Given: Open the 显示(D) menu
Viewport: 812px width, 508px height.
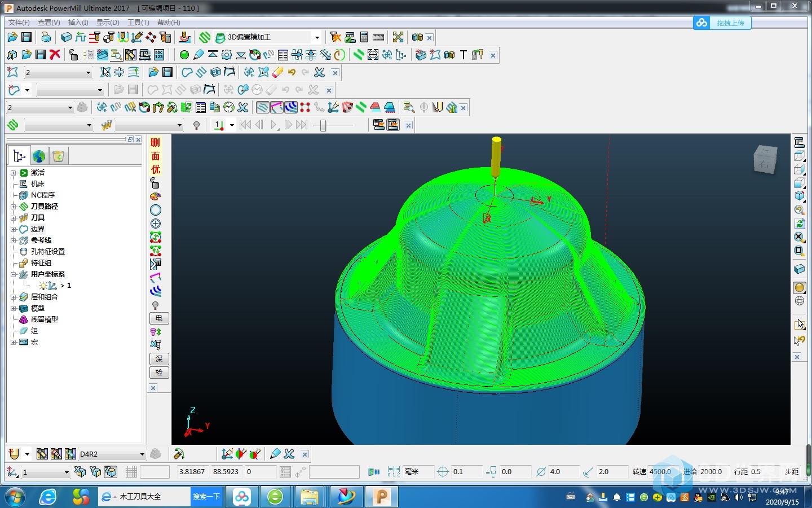Looking at the screenshot, I should click(108, 23).
